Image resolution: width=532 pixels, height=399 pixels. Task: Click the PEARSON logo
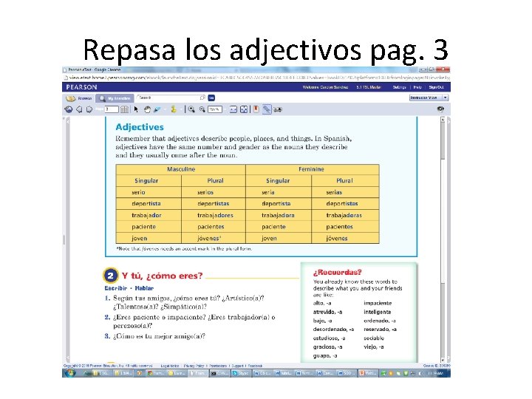pyautogui.click(x=81, y=87)
